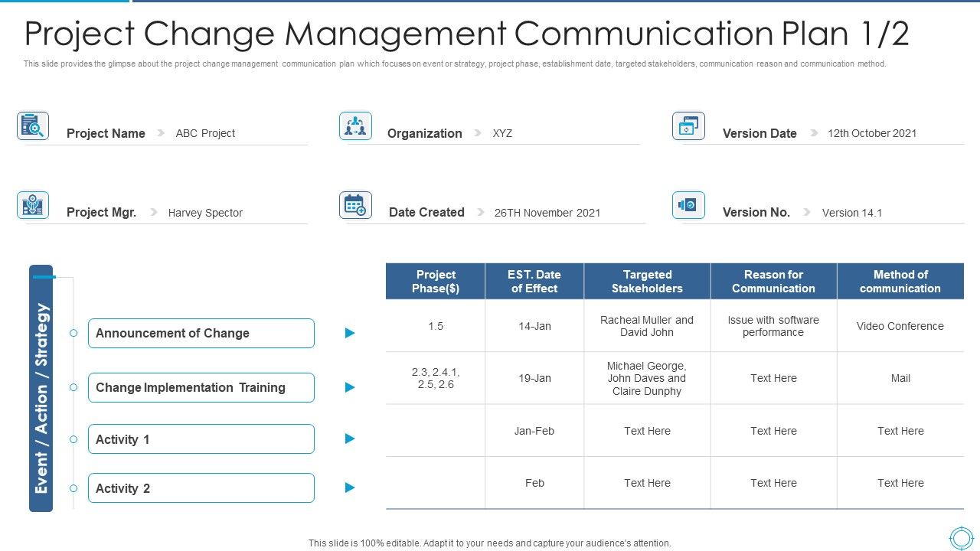Select the Activity 1 box

[x=201, y=439]
